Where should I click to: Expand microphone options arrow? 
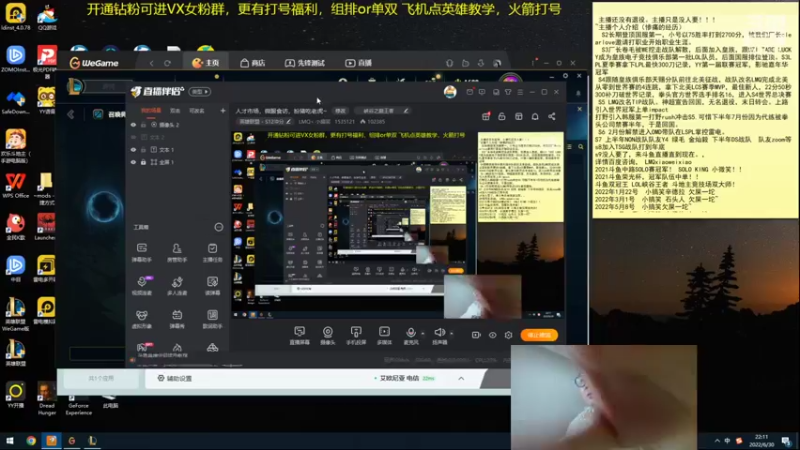[422, 333]
